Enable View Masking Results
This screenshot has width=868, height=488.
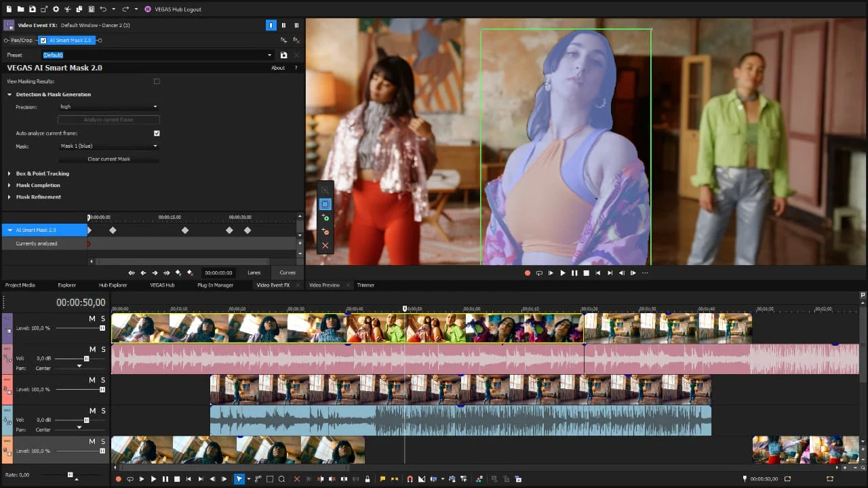(x=157, y=81)
